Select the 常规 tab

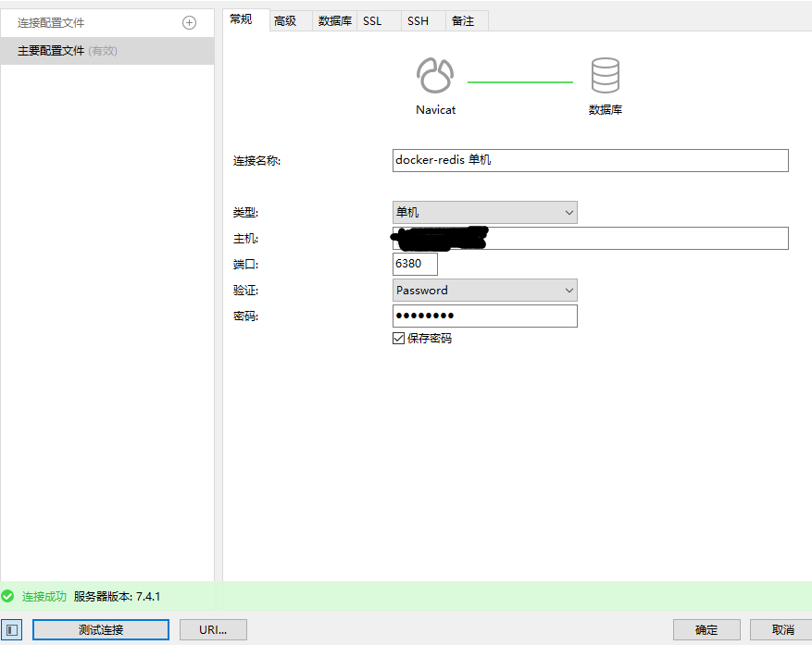pyautogui.click(x=241, y=19)
